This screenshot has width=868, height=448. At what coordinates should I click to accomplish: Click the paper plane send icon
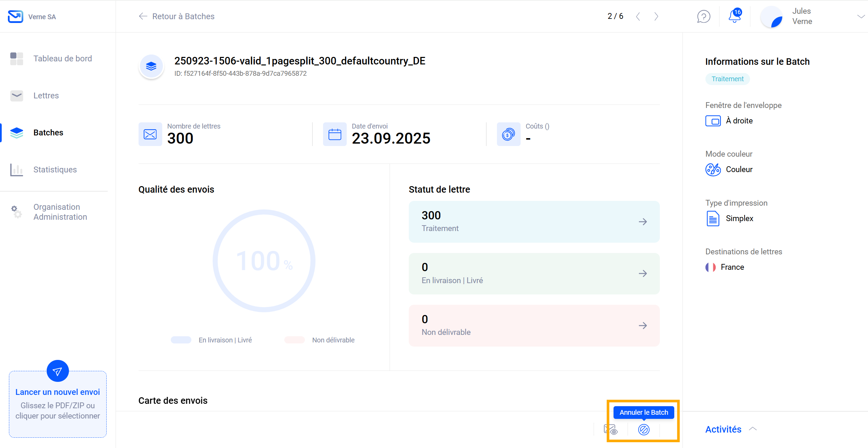coord(58,371)
